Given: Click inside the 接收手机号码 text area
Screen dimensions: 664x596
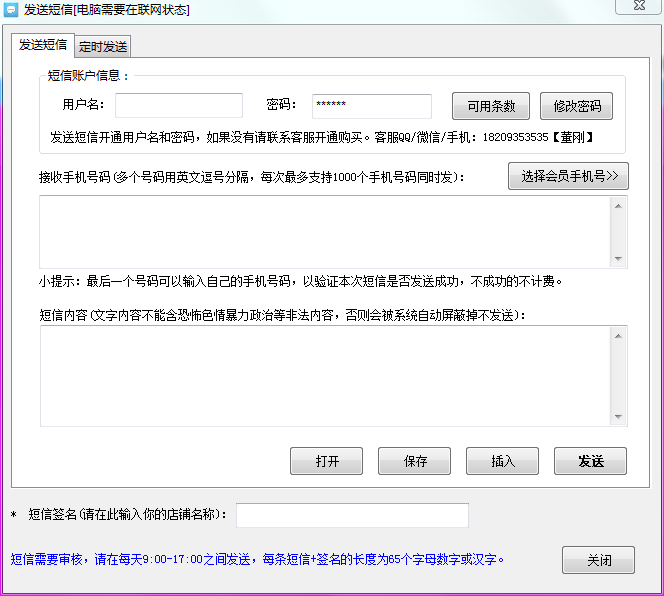Looking at the screenshot, I should coord(325,232).
